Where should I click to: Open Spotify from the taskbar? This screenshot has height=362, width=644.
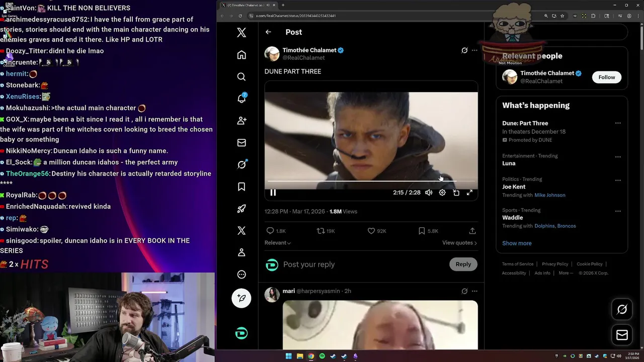point(322,356)
